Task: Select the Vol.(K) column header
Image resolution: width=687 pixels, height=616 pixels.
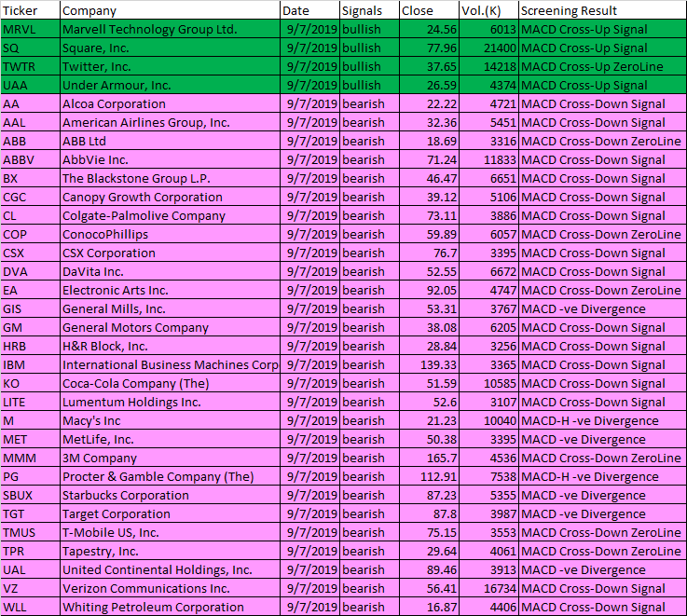Action: 488,10
